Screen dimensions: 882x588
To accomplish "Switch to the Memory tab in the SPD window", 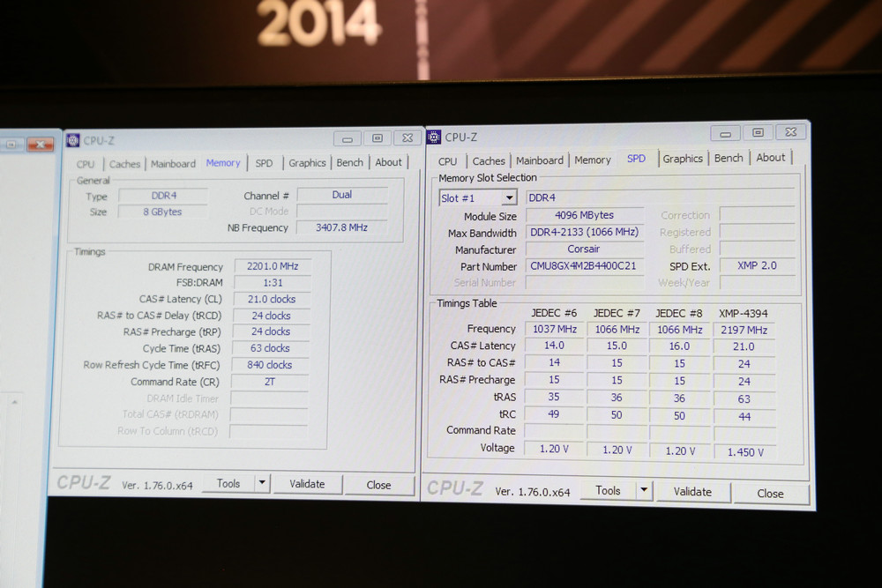I will point(593,160).
